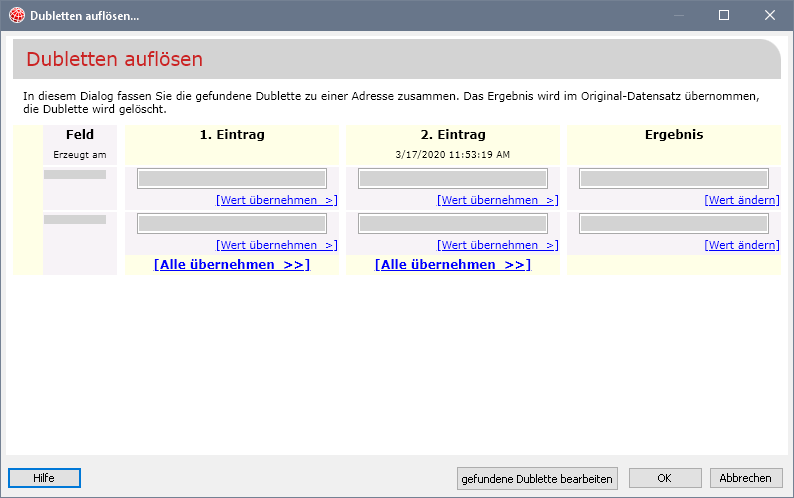Click the Erzeugt am label
Screen dimensions: 794x498
pyautogui.click(x=80, y=155)
